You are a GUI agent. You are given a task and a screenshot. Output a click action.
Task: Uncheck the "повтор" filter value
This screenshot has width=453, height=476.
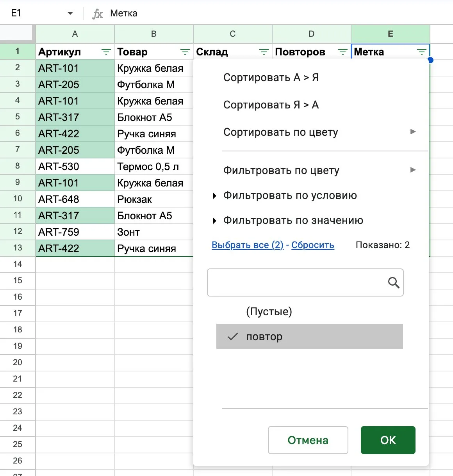click(310, 336)
